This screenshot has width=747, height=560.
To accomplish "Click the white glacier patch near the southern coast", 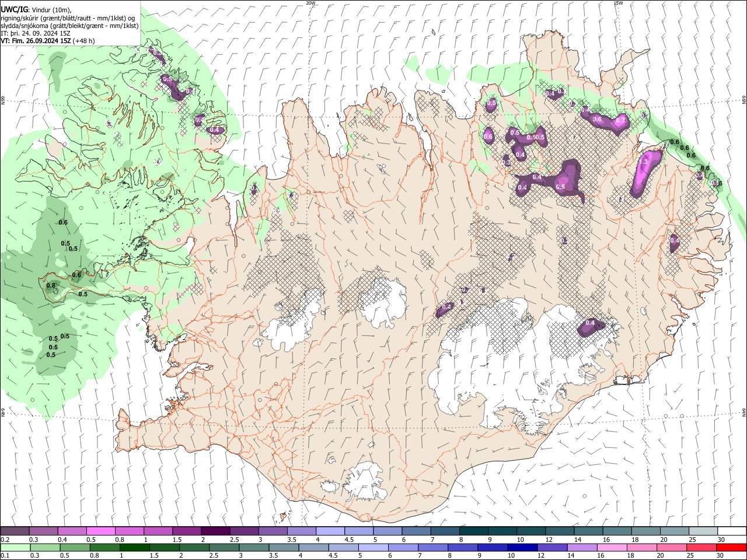I will coord(366,481).
